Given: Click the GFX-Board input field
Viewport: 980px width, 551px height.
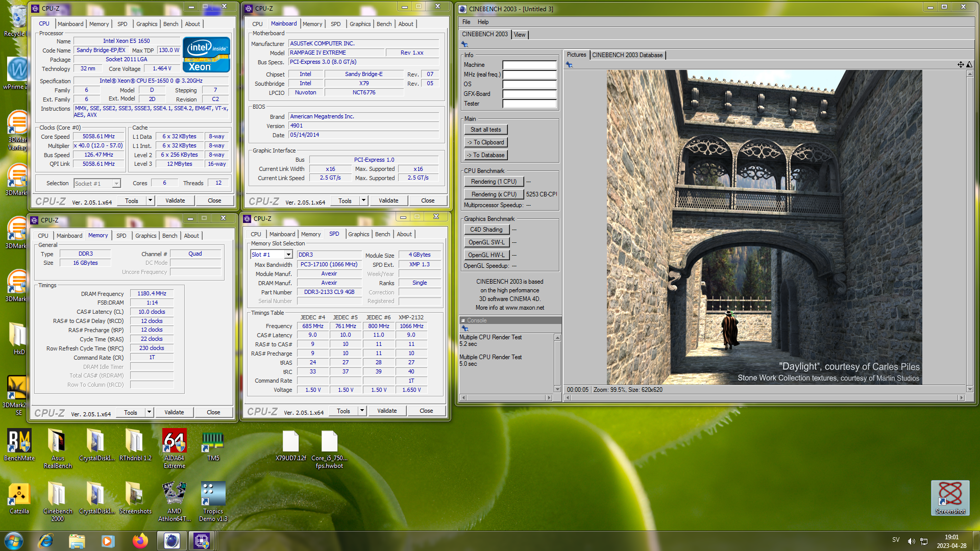Looking at the screenshot, I should tap(529, 94).
